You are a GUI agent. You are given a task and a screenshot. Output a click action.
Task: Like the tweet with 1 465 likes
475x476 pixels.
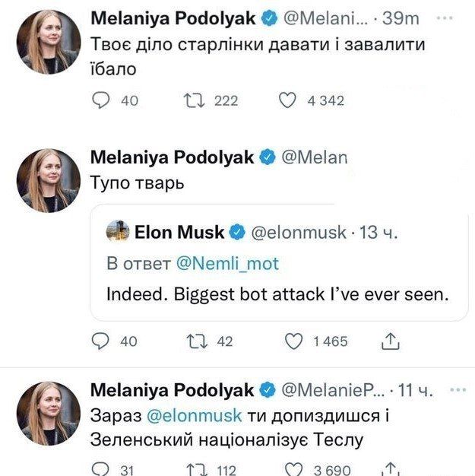[x=293, y=341]
